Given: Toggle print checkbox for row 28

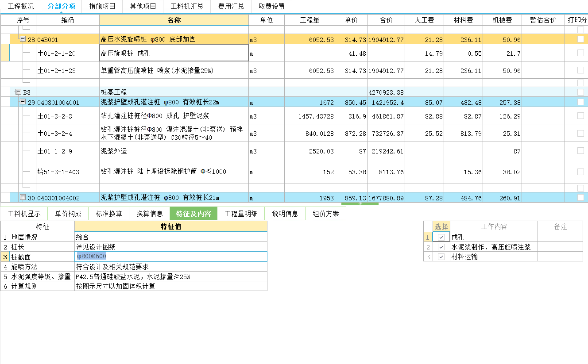Looking at the screenshot, I should click(580, 39).
